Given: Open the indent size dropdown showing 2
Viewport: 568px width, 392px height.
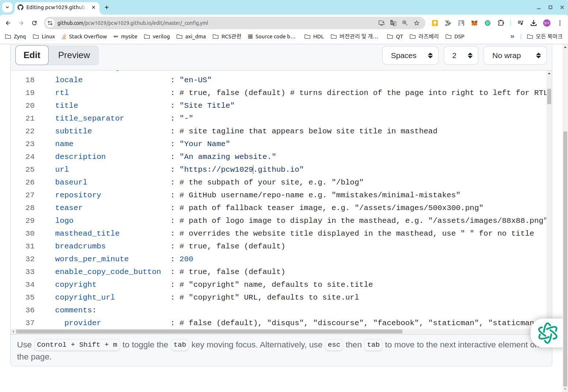Looking at the screenshot, I should [x=461, y=55].
